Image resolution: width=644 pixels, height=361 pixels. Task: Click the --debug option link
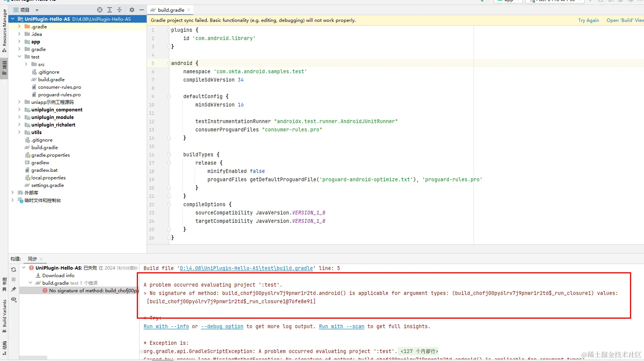point(222,326)
